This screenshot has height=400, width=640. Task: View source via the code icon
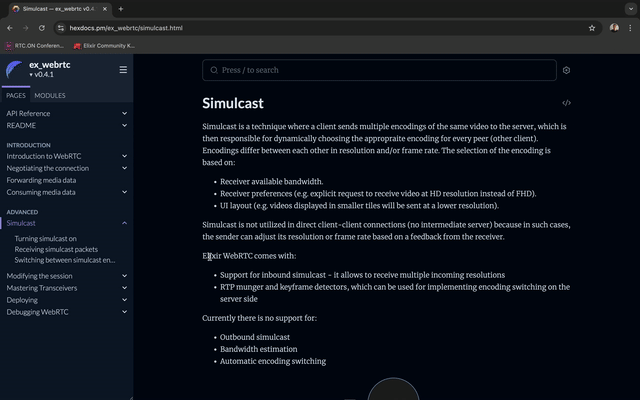pos(566,103)
